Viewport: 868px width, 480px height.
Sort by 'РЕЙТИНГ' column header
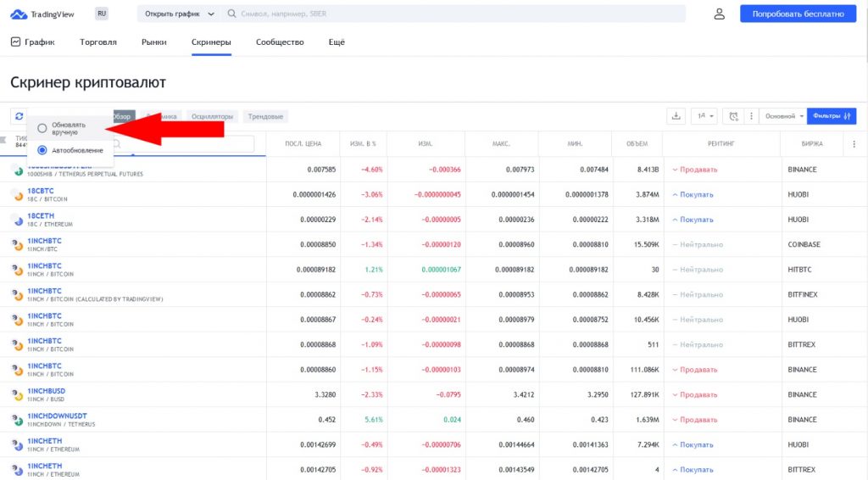pyautogui.click(x=721, y=144)
